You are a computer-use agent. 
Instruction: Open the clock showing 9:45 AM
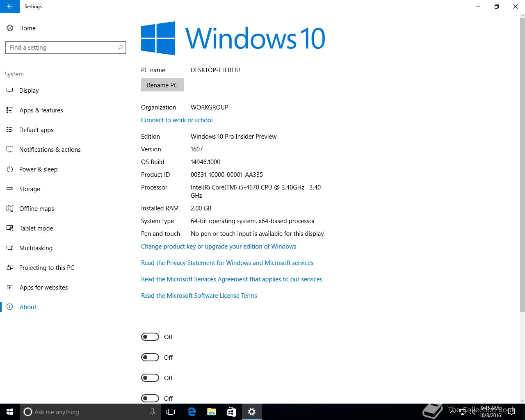[x=490, y=412]
